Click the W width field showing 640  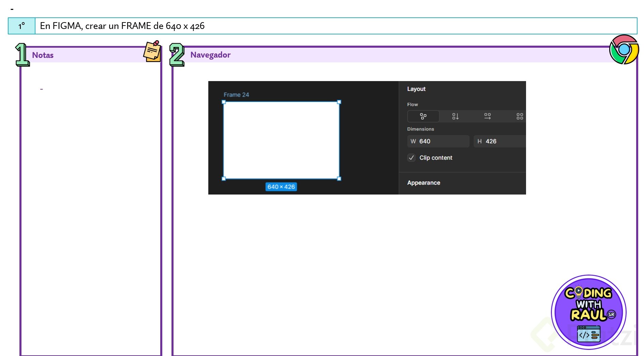point(438,141)
